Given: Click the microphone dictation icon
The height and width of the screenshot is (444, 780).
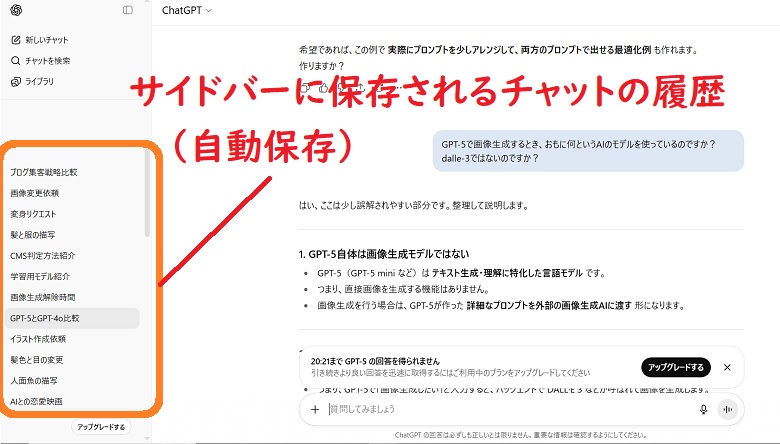Looking at the screenshot, I should pos(704,409).
